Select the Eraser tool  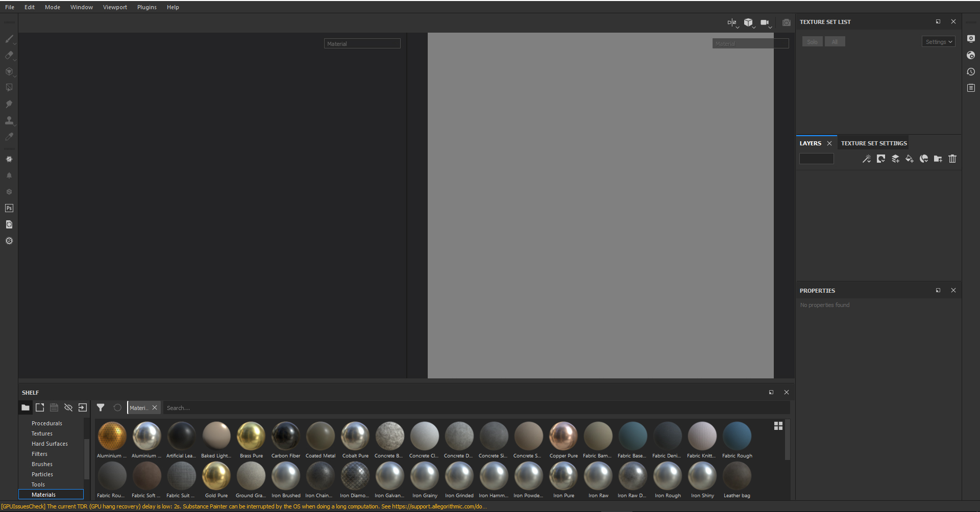tap(9, 55)
